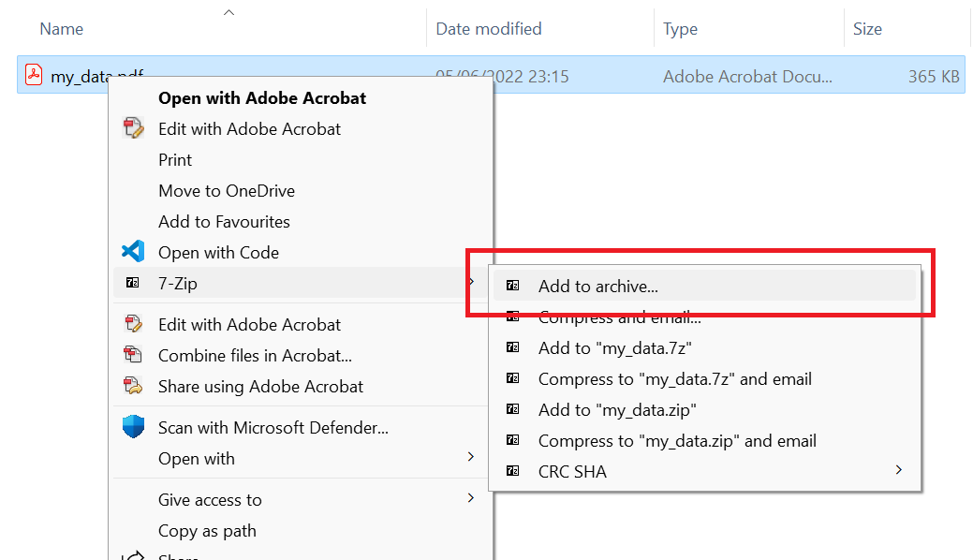Select Open with Adobe Acrobat

[260, 97]
